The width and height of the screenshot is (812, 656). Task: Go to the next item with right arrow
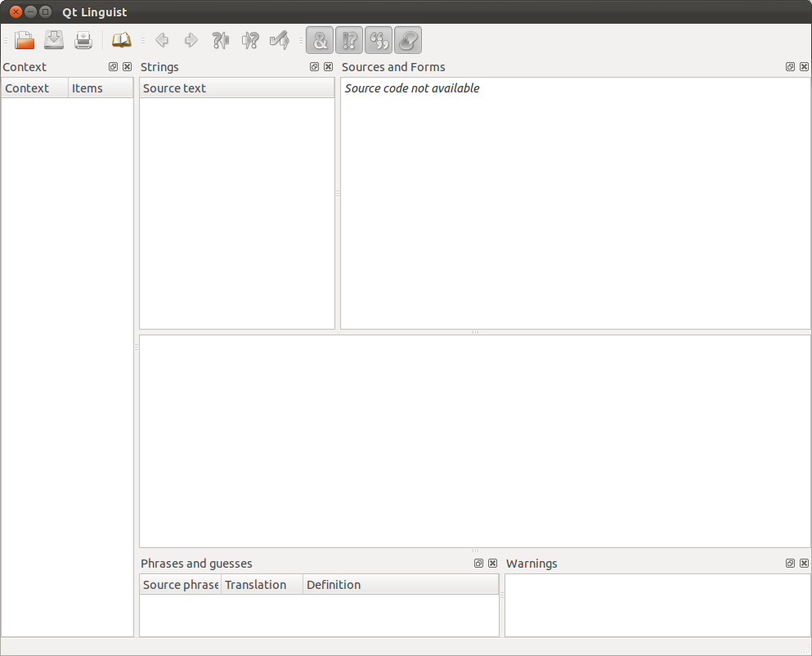pyautogui.click(x=191, y=40)
